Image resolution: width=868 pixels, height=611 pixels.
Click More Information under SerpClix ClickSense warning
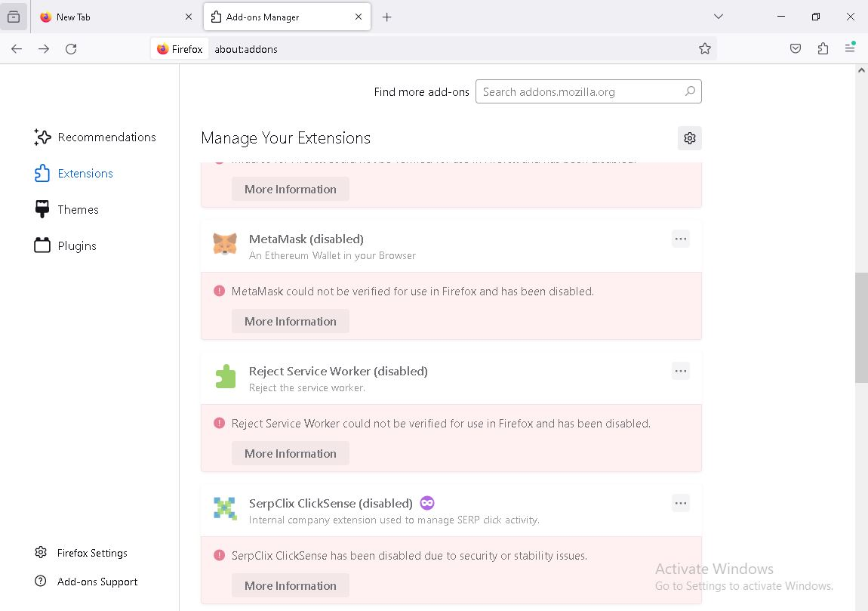click(291, 585)
